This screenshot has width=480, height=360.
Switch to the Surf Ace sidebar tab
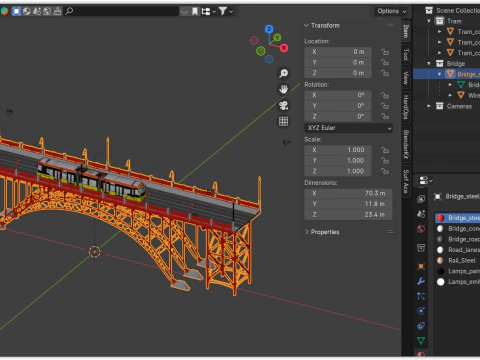point(406,181)
